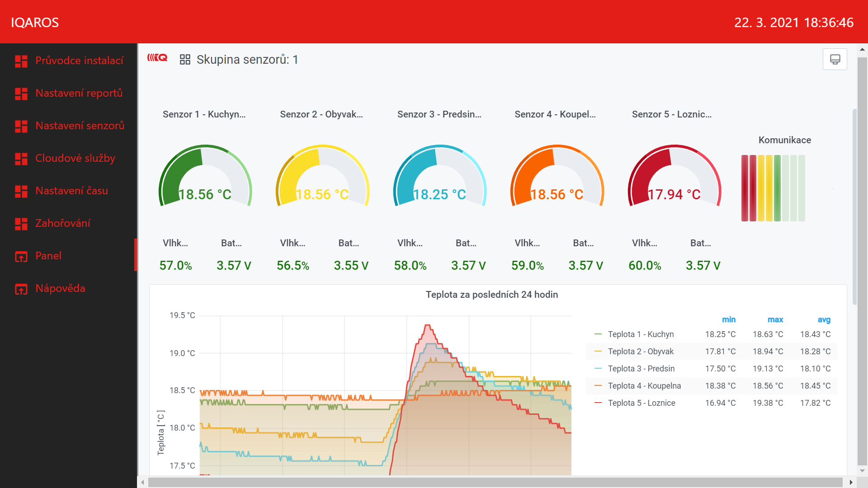Viewport: 868px width, 488px height.
Task: Click the horizontal scrollbar thumb
Action: [x=495, y=482]
